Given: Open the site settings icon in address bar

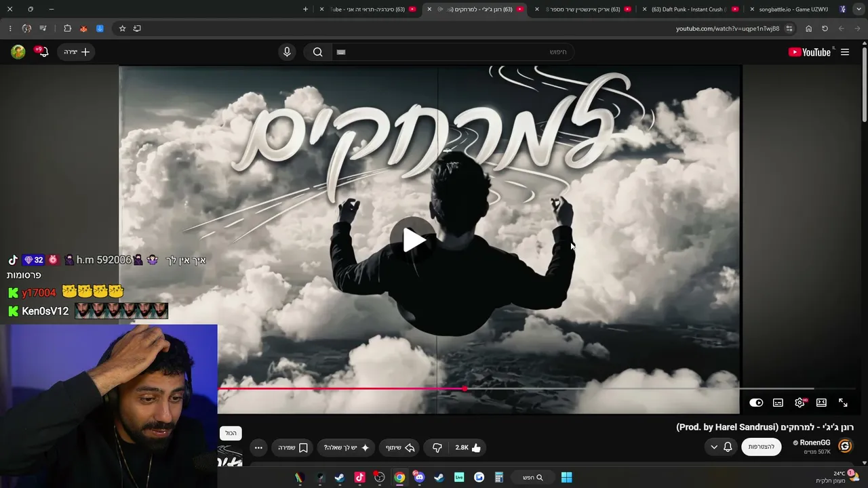Looking at the screenshot, I should click(789, 28).
